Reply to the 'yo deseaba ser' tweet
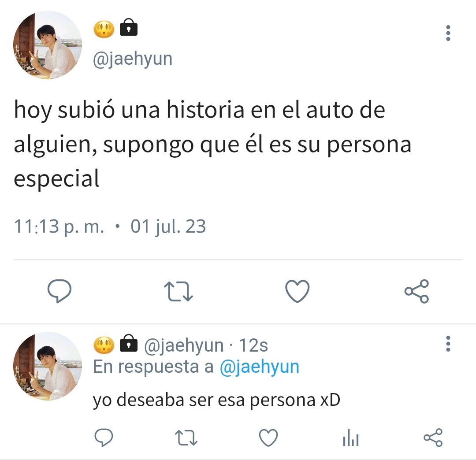This screenshot has height=460, width=476. coord(104,438)
